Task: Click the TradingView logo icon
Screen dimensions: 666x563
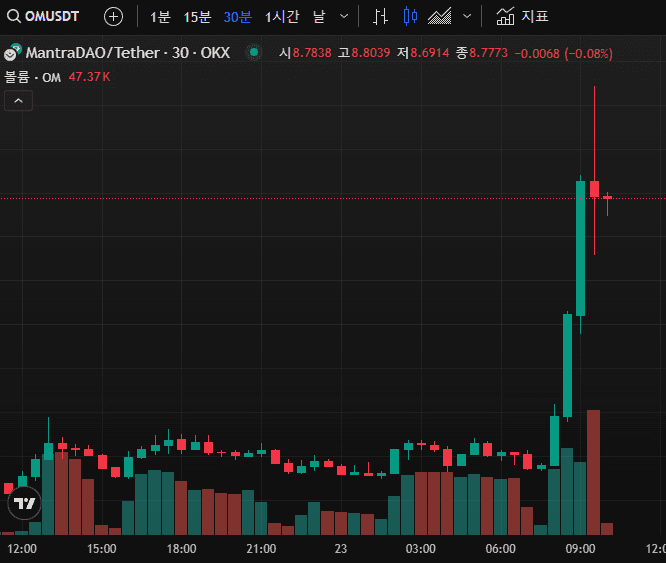Action: 26,503
